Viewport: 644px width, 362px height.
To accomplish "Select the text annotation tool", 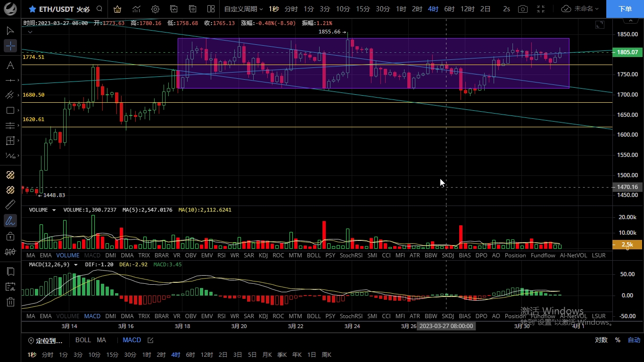I will [10, 65].
